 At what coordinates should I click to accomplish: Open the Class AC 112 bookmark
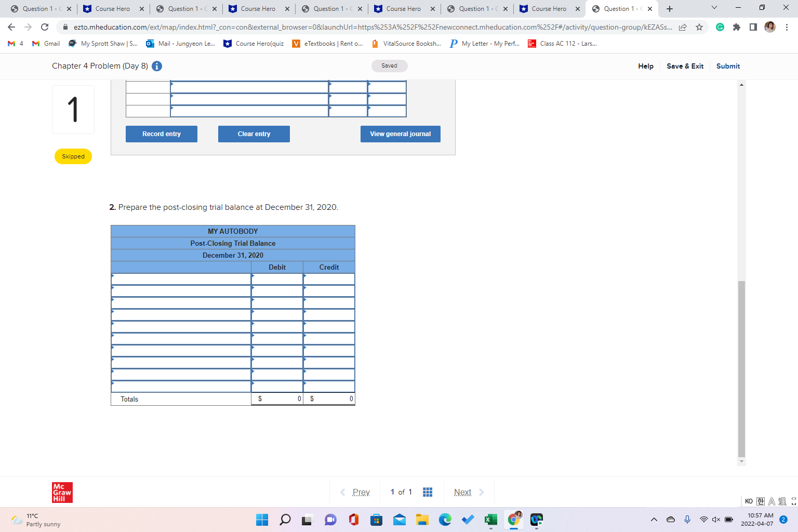(x=563, y=44)
